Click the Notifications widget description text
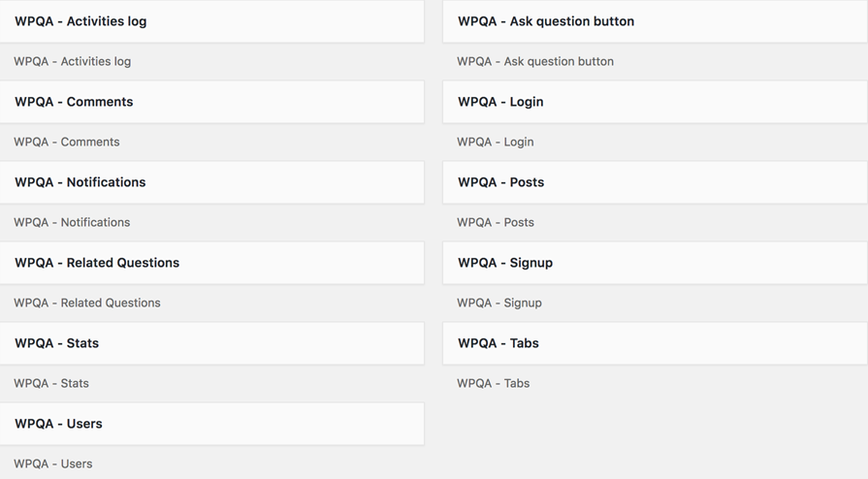 click(x=72, y=222)
